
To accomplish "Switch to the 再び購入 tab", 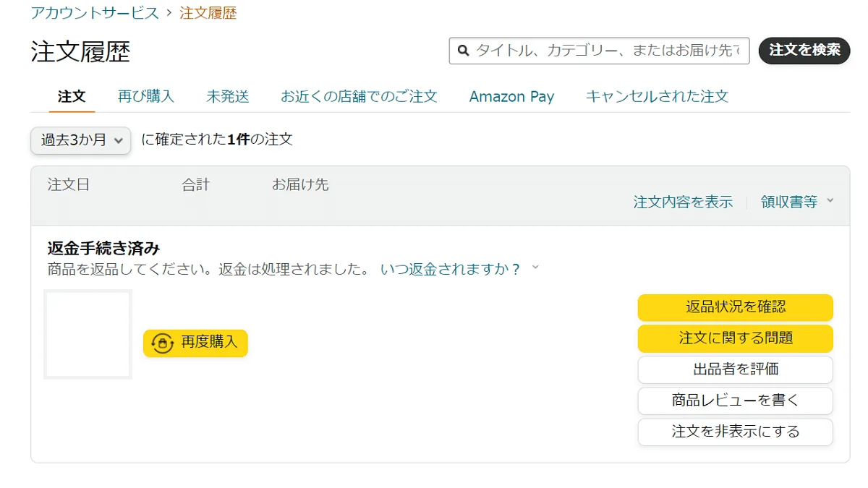I will pyautogui.click(x=146, y=96).
